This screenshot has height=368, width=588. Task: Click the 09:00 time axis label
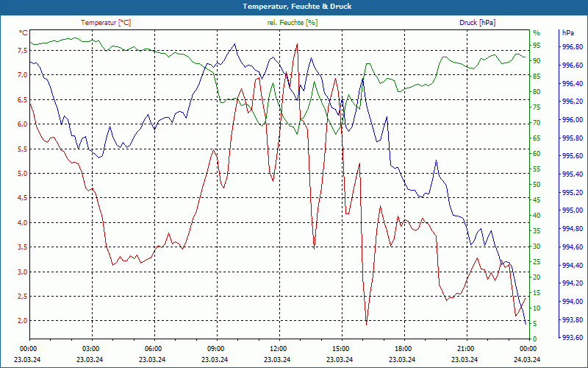tap(215, 349)
